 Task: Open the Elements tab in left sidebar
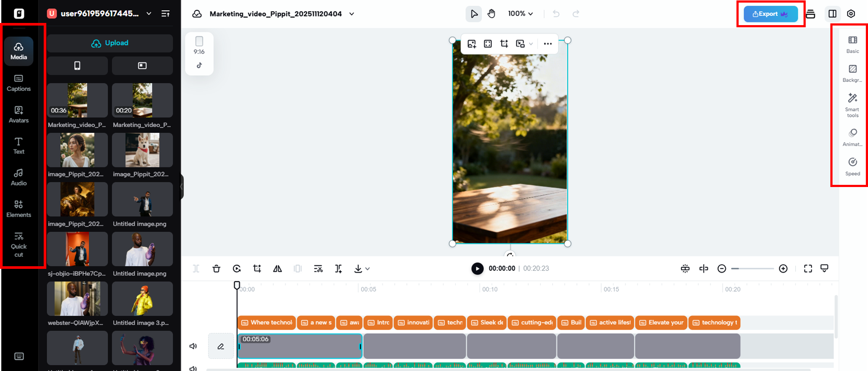coord(19,209)
